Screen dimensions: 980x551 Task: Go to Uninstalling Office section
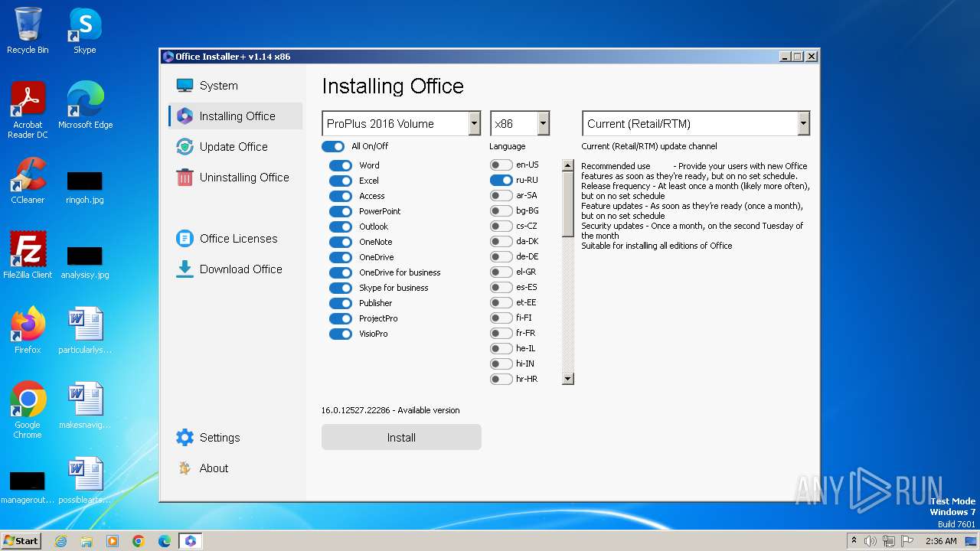tap(236, 178)
